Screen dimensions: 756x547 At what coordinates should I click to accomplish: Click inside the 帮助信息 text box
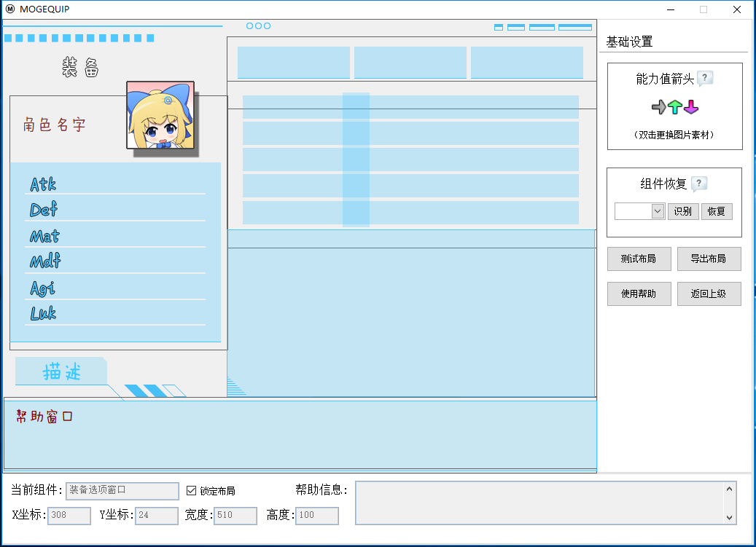point(539,503)
